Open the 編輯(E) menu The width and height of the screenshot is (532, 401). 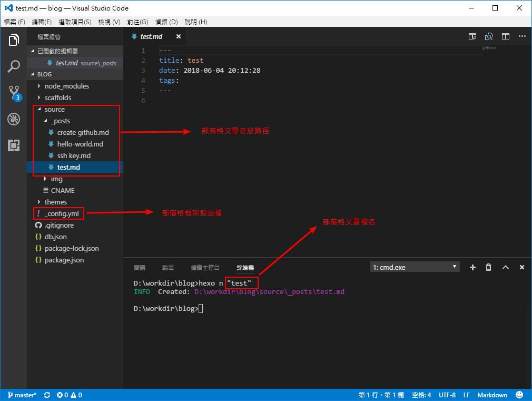(42, 22)
